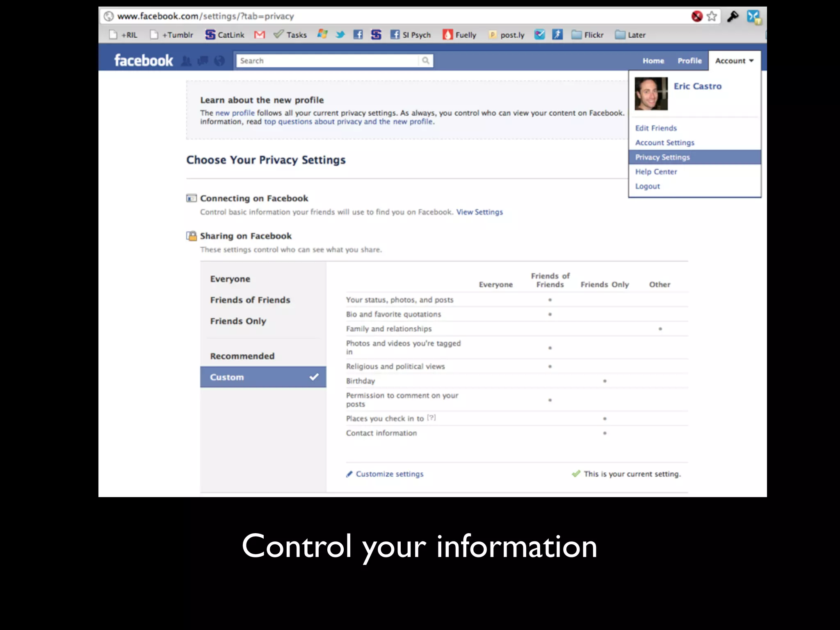Open Facebook friend requests icon
Screen dimensions: 840x630
point(186,61)
